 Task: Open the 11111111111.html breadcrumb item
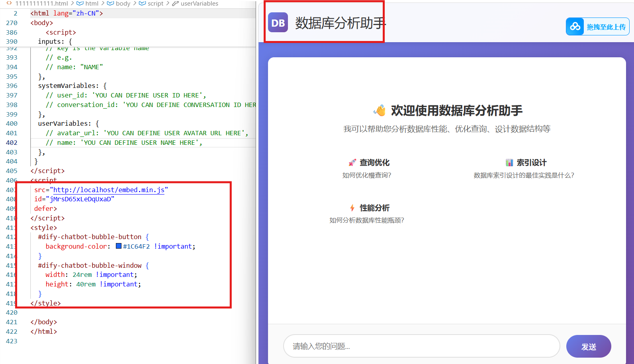tap(41, 3)
